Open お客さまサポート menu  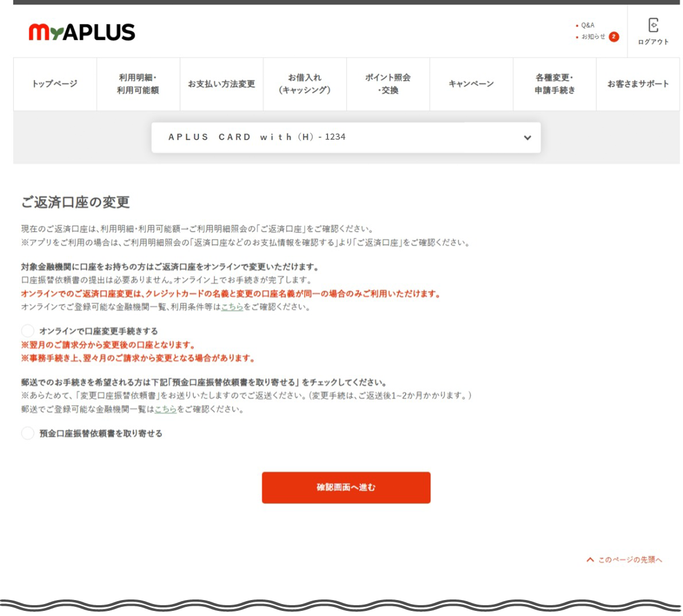tap(638, 84)
